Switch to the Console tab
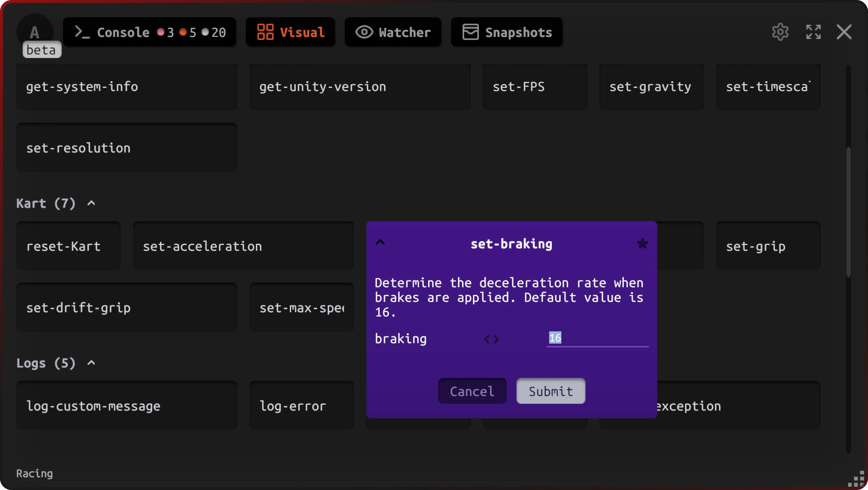 [150, 32]
